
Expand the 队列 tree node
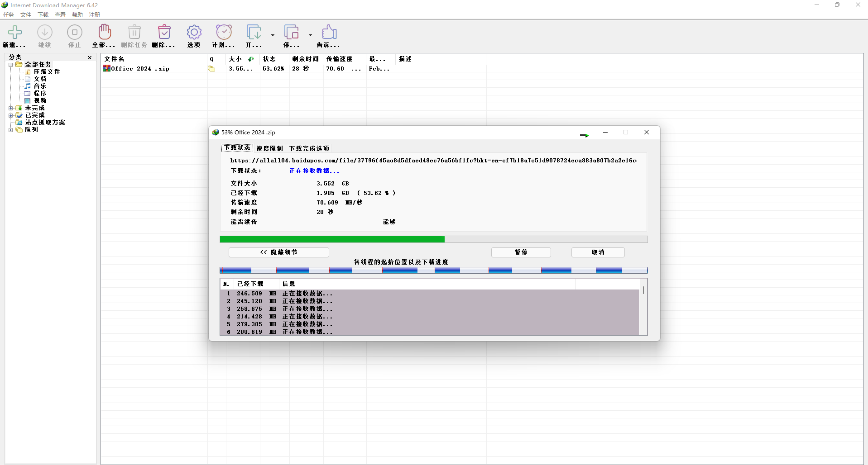[10, 130]
